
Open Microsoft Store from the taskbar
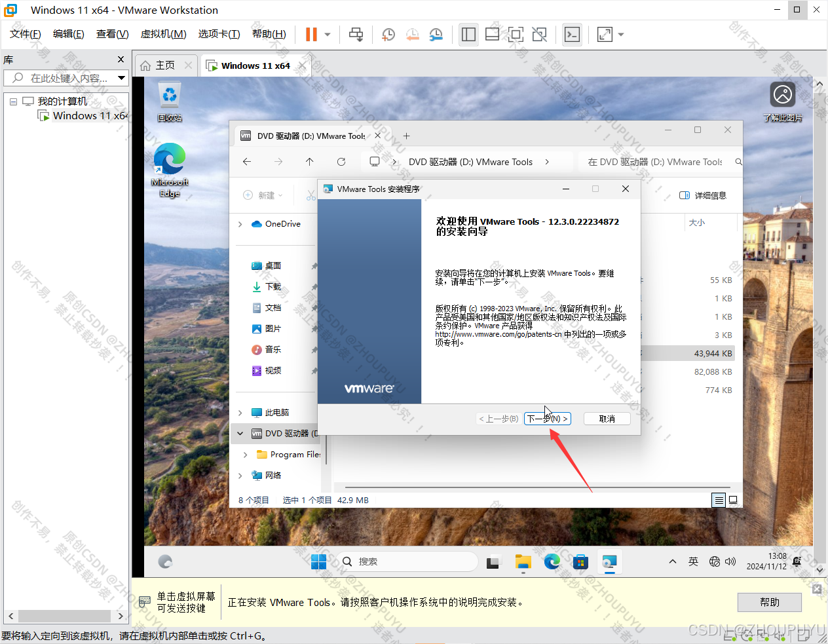tap(580, 561)
